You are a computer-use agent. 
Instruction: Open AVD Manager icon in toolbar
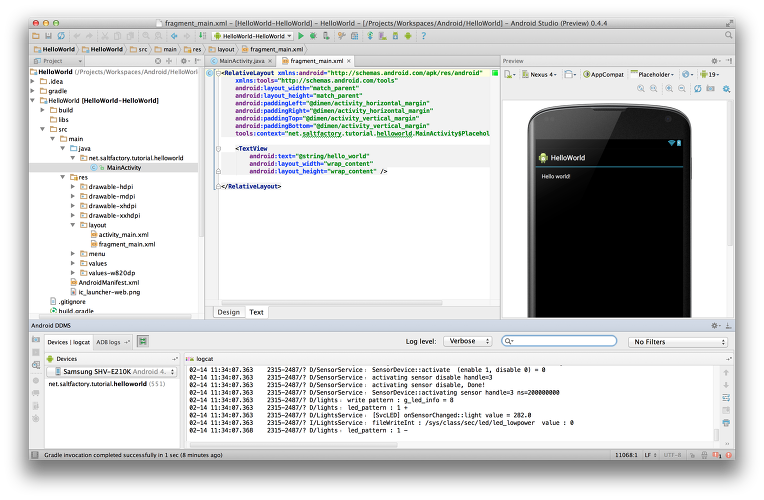(x=383, y=36)
